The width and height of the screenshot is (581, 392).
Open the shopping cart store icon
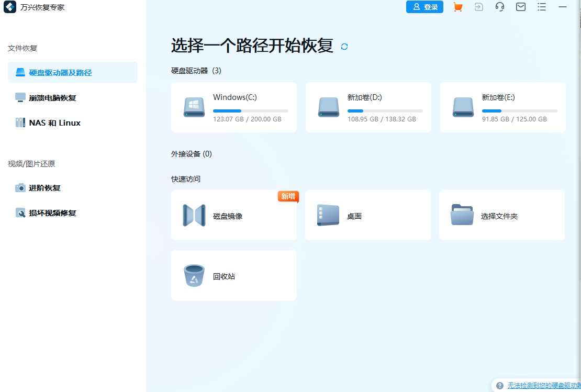[x=457, y=7]
